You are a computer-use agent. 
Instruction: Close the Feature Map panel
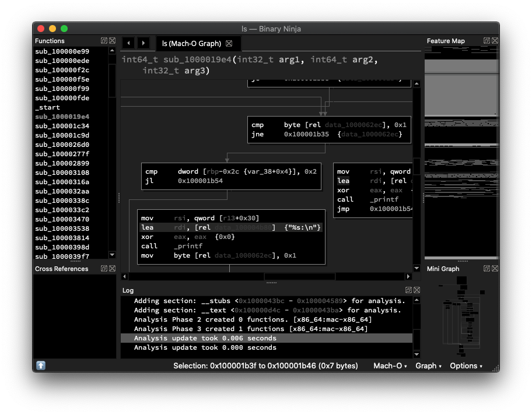pyautogui.click(x=495, y=41)
